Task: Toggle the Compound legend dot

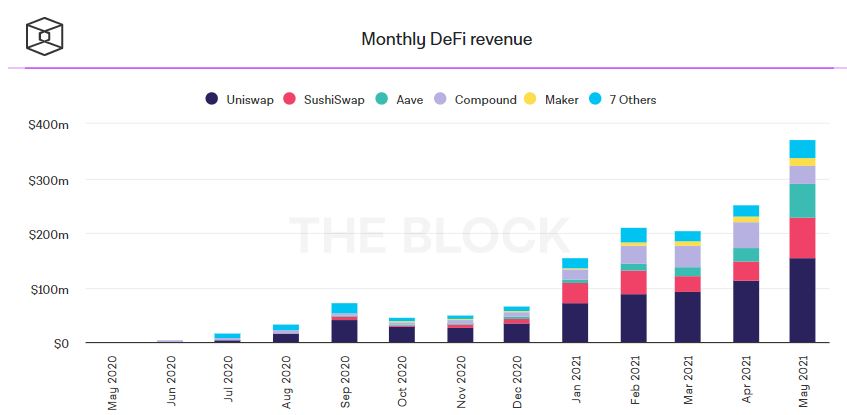Action: click(441, 99)
